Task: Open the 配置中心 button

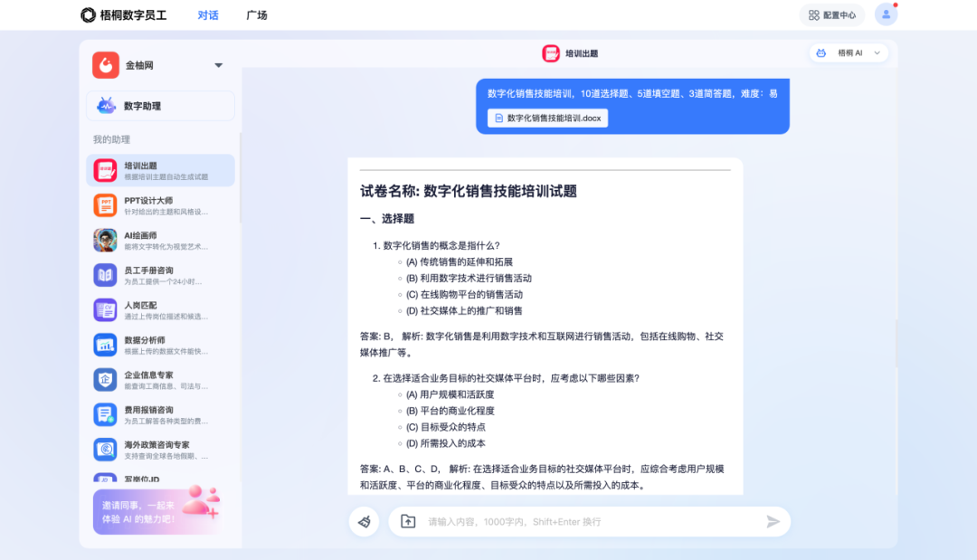Action: click(x=832, y=15)
